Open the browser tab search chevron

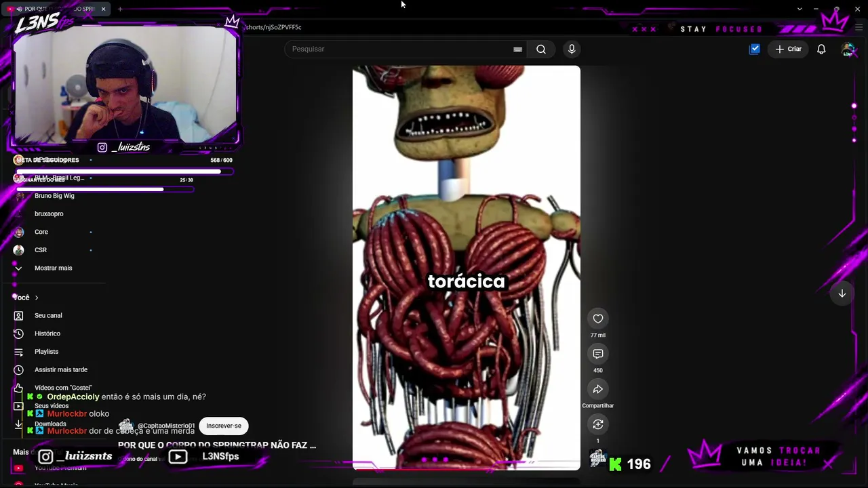(800, 9)
